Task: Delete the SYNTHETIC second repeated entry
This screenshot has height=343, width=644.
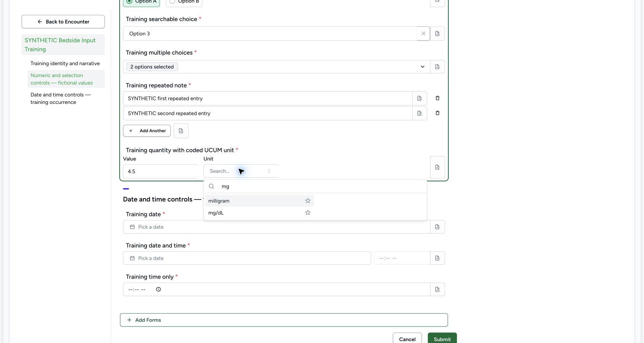Action: coord(438,113)
